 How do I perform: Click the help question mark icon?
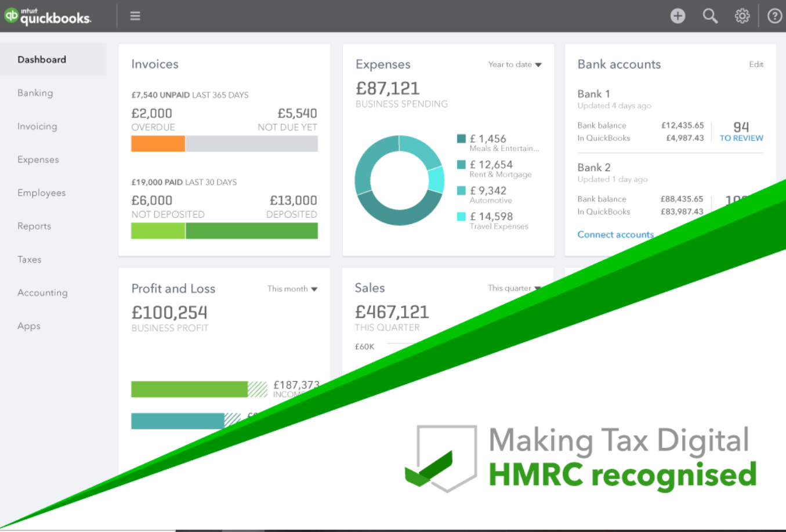774,16
